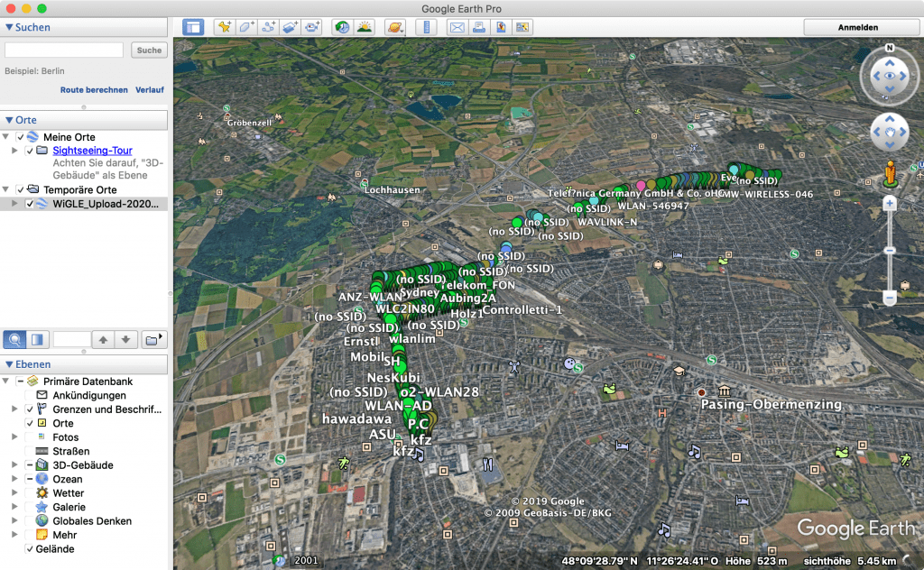
Task: Toggle Orte layer checkbox in Ebenen
Action: click(x=30, y=423)
